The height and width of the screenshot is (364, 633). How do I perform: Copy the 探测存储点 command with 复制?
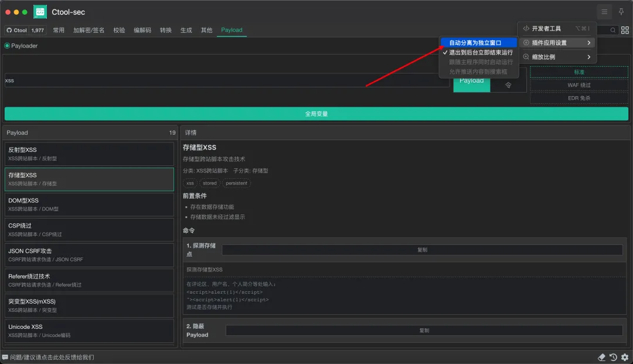[x=422, y=250]
